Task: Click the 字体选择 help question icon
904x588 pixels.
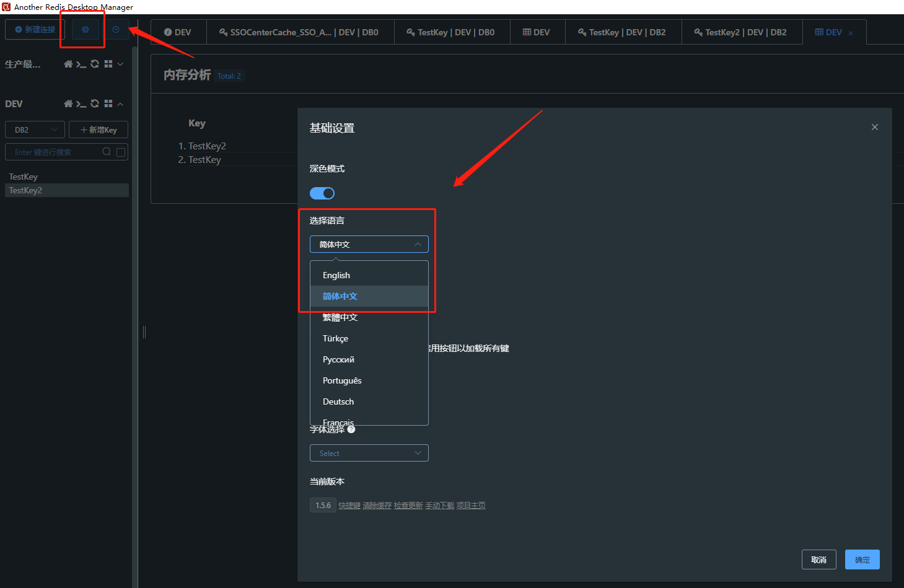Action: click(x=351, y=429)
